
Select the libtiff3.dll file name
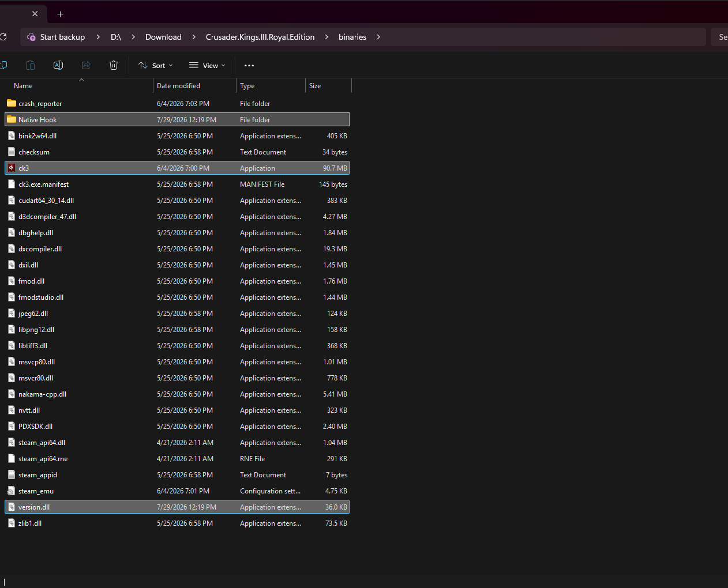pos(33,346)
